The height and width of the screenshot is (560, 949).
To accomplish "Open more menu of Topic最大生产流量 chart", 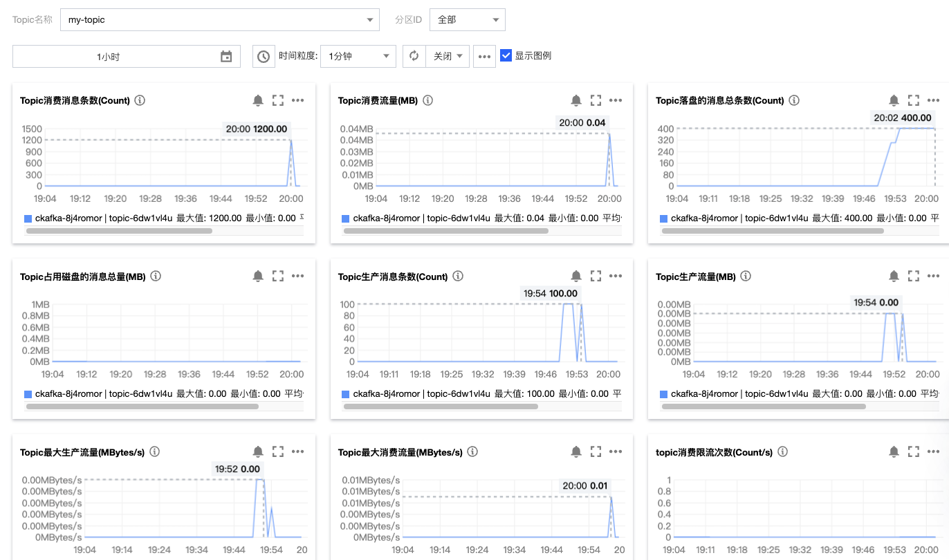I will (298, 451).
